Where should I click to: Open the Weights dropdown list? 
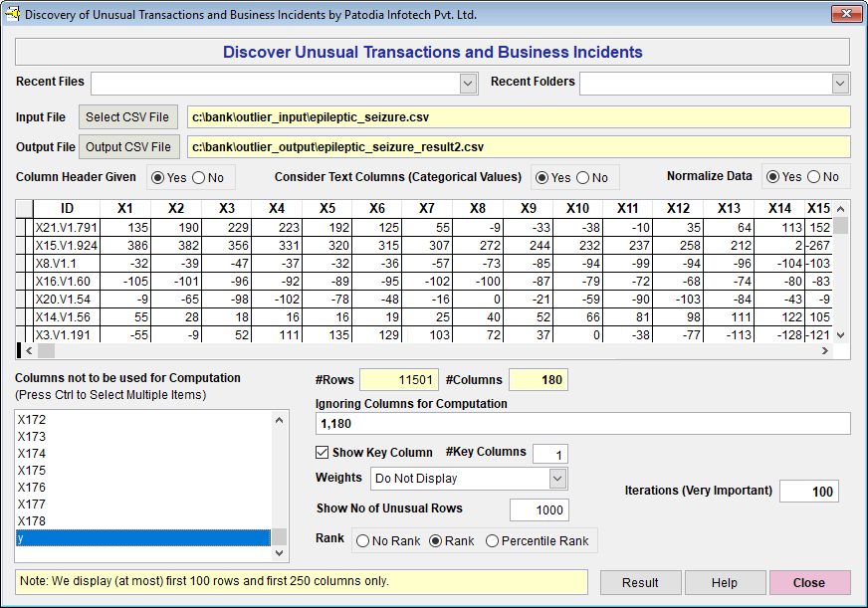(x=556, y=479)
